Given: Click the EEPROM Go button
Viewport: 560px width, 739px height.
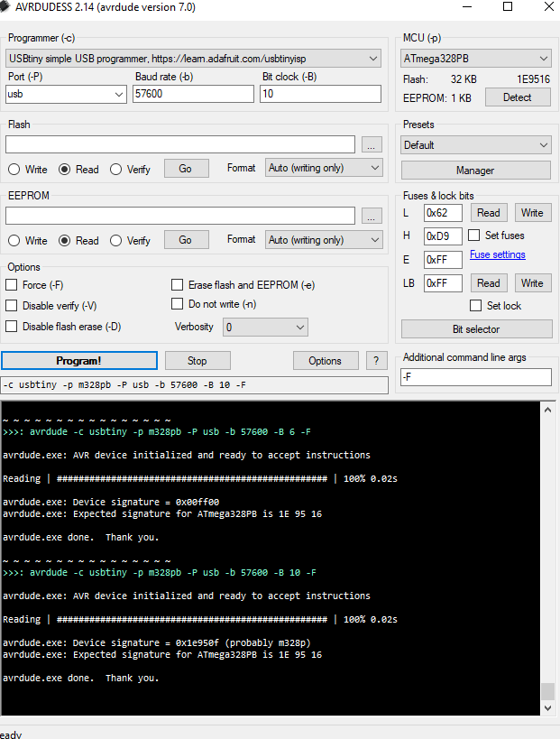Looking at the screenshot, I should pyautogui.click(x=186, y=240).
